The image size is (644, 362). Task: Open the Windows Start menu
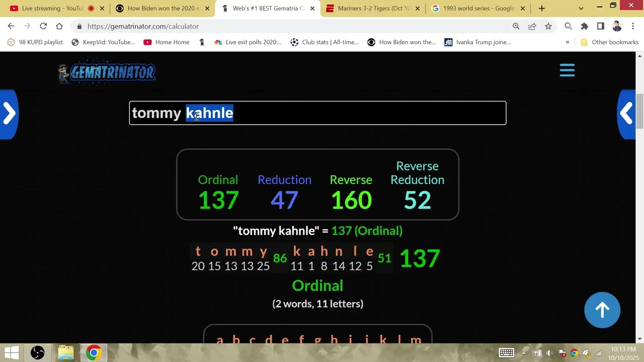point(12,353)
